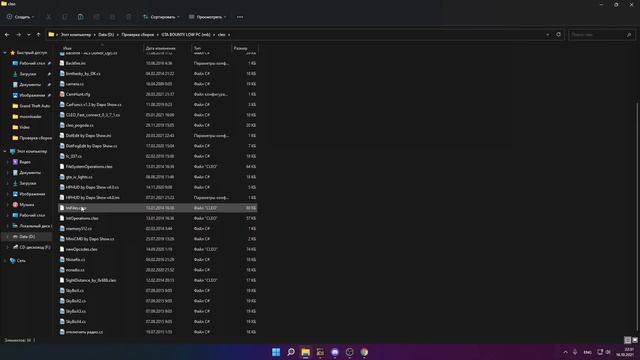The height and width of the screenshot is (360, 640).
Task: Switch to large thumbnails view icon
Action: 635,340
